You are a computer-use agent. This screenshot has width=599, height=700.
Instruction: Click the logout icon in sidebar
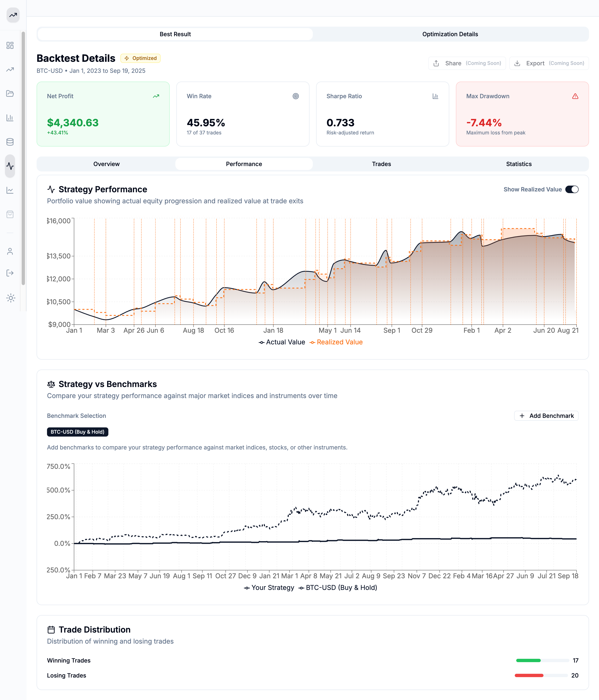coord(10,273)
